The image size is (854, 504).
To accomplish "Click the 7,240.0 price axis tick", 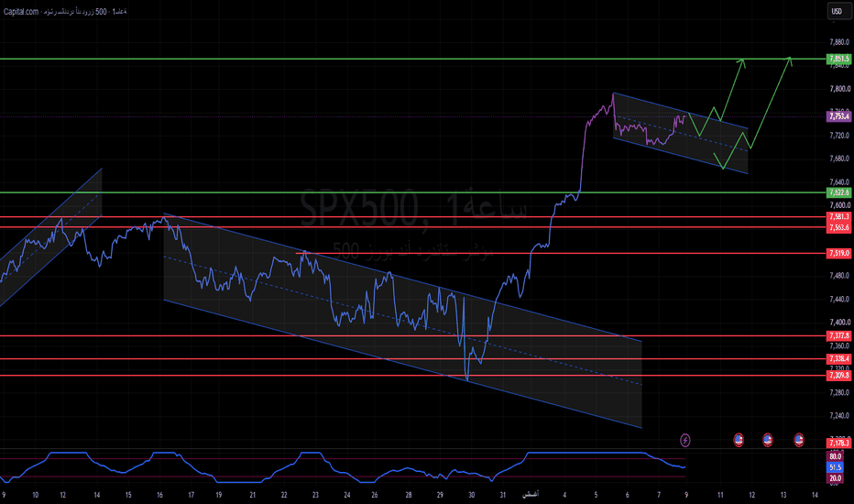I will point(839,416).
